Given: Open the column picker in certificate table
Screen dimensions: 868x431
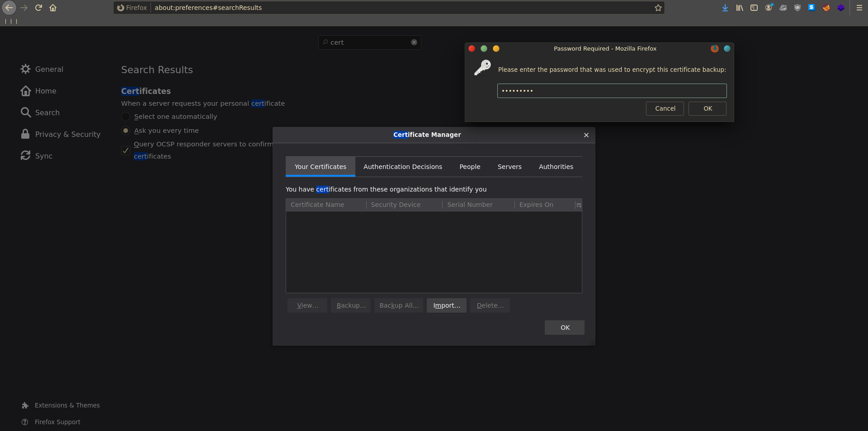Looking at the screenshot, I should click(578, 205).
